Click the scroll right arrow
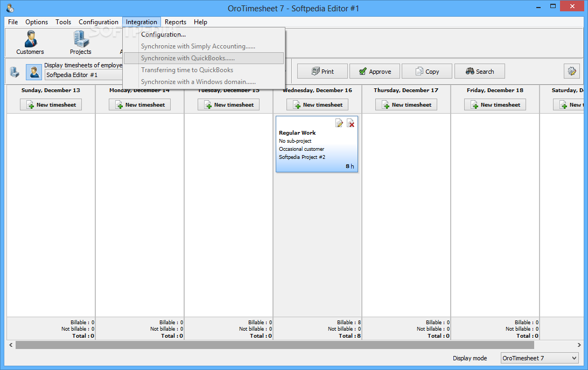The image size is (588, 370). tap(579, 345)
